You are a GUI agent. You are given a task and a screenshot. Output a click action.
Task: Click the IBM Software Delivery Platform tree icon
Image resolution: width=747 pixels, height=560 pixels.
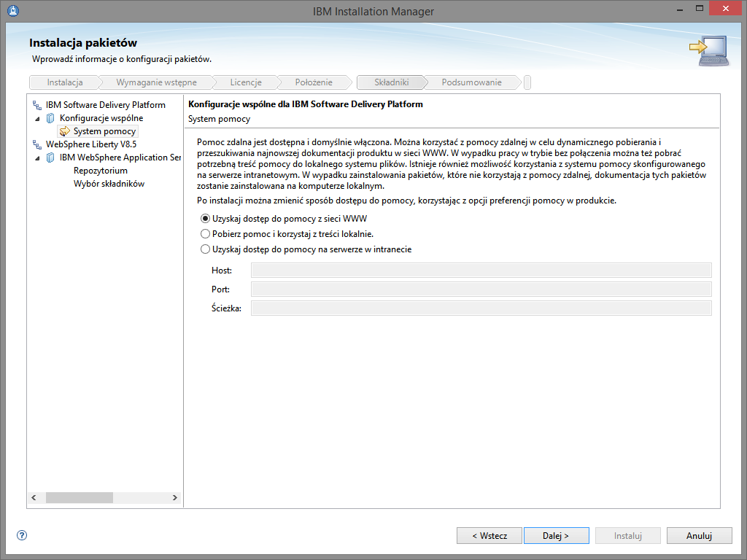coord(37,105)
